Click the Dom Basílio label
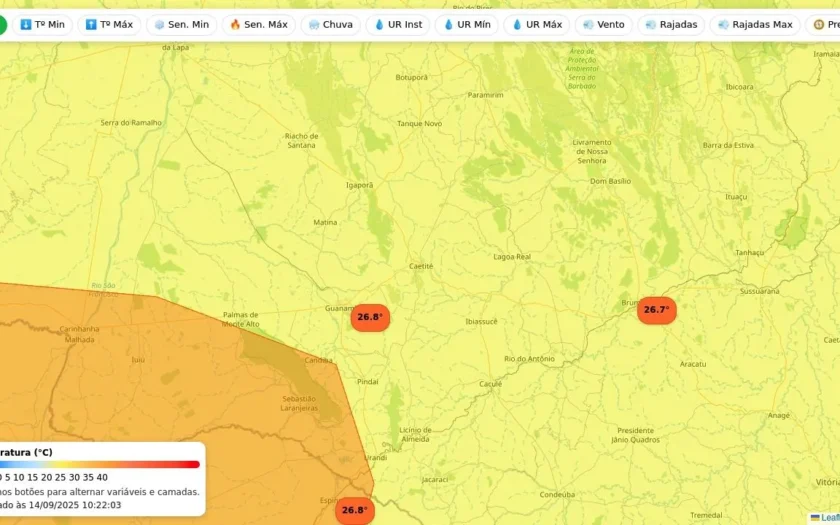 point(610,182)
